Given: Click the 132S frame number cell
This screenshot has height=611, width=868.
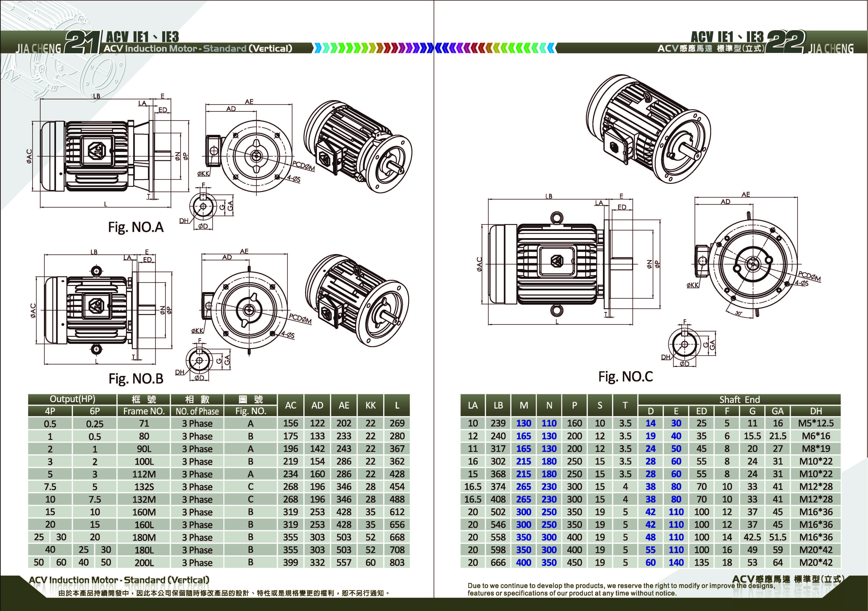Looking at the screenshot, I should coord(144,487).
